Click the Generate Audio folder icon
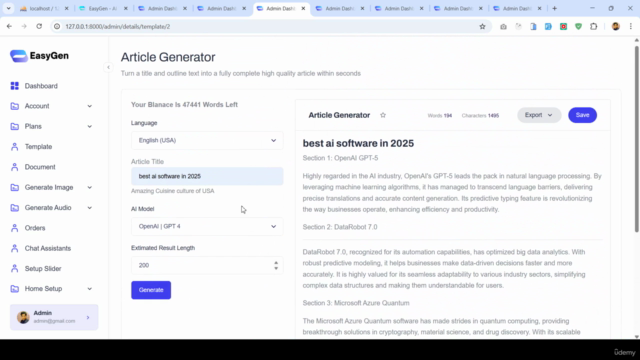Screen dimensions: 640x360 [15, 208]
